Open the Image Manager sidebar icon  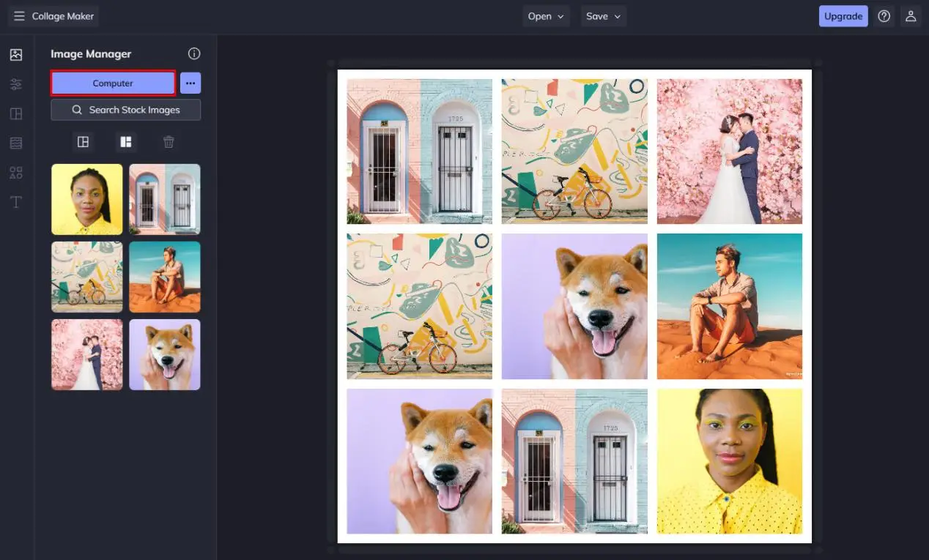click(16, 55)
